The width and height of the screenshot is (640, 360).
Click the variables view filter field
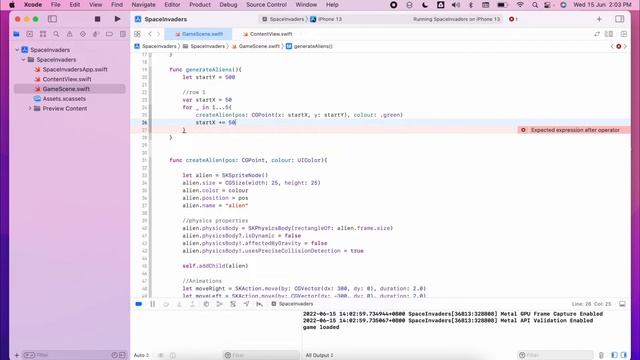[261, 356]
